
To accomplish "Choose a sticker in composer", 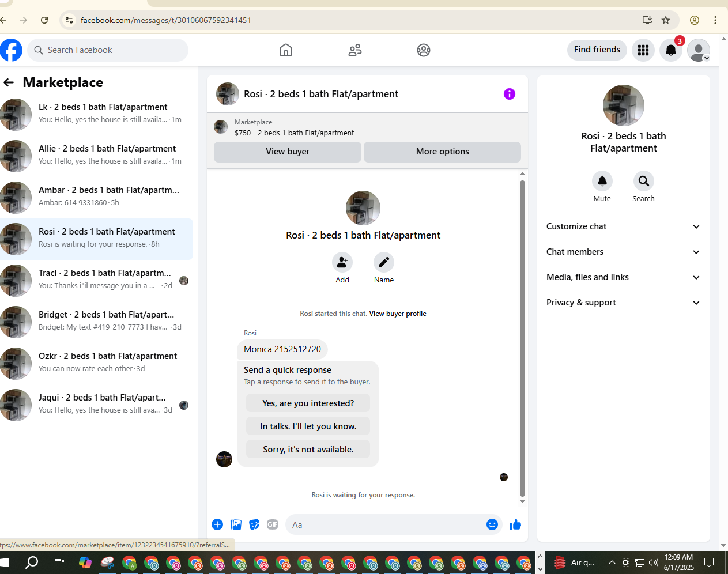I will click(254, 524).
